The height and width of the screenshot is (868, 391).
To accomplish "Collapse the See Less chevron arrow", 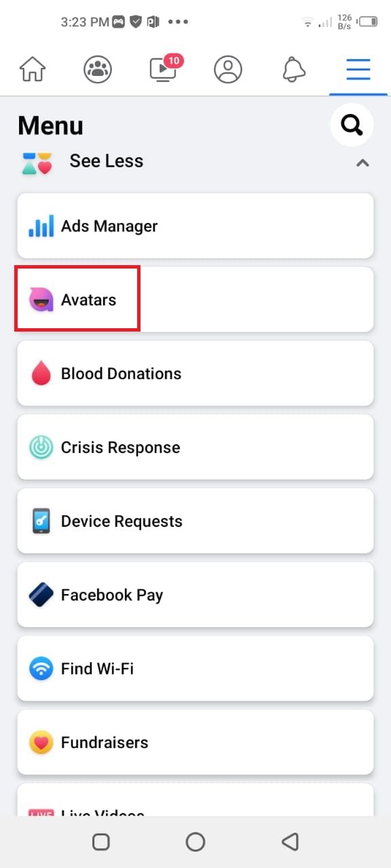I will pyautogui.click(x=363, y=163).
